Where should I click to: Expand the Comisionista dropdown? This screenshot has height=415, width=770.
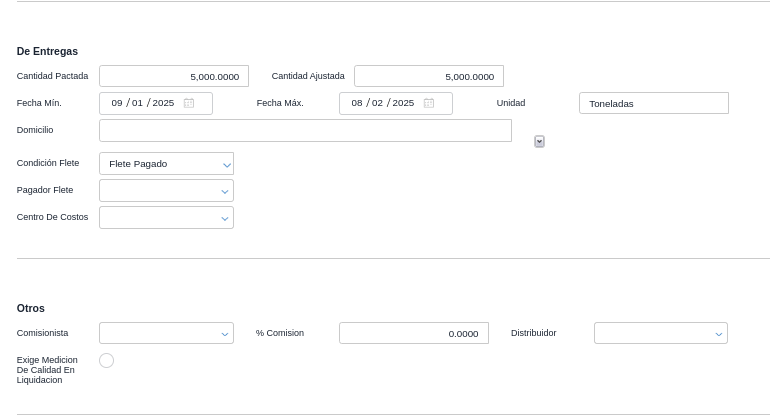(x=166, y=334)
